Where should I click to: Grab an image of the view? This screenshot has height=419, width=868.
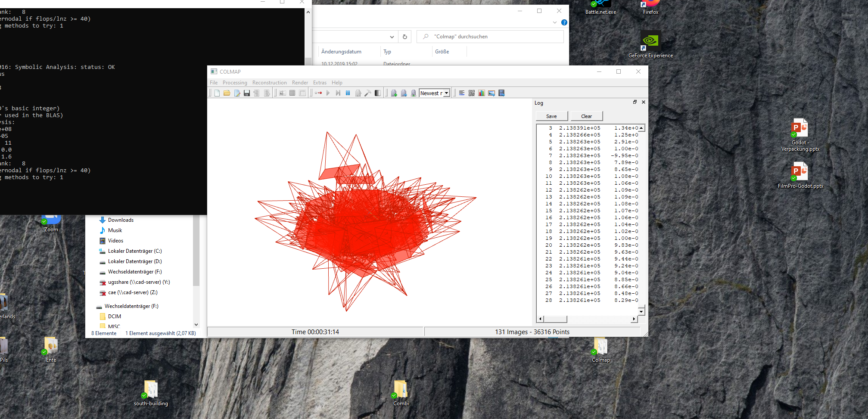point(492,93)
